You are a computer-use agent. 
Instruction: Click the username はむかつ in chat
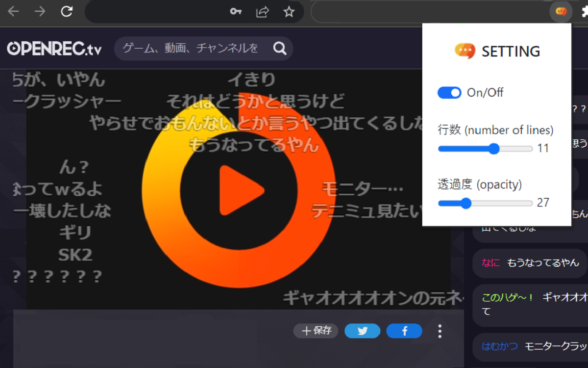499,346
